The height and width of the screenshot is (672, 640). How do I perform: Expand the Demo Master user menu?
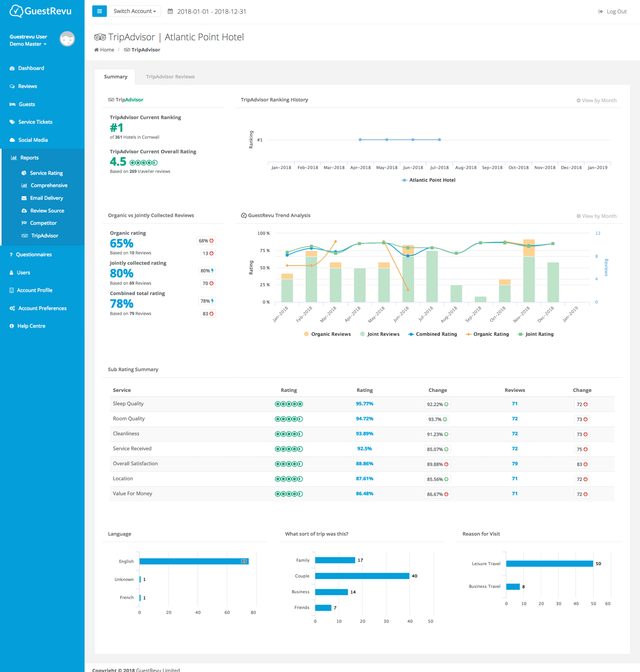coord(28,44)
